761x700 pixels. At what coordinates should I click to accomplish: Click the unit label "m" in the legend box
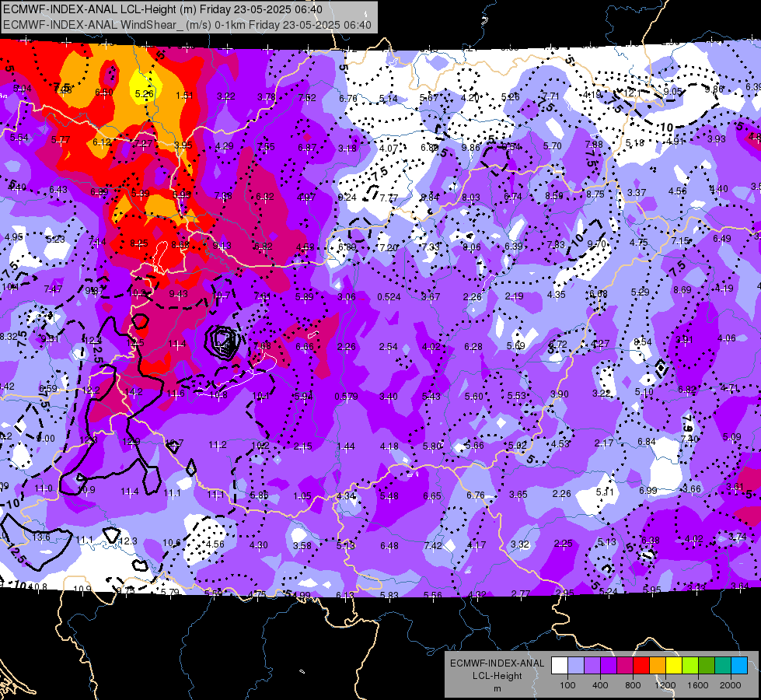click(497, 688)
